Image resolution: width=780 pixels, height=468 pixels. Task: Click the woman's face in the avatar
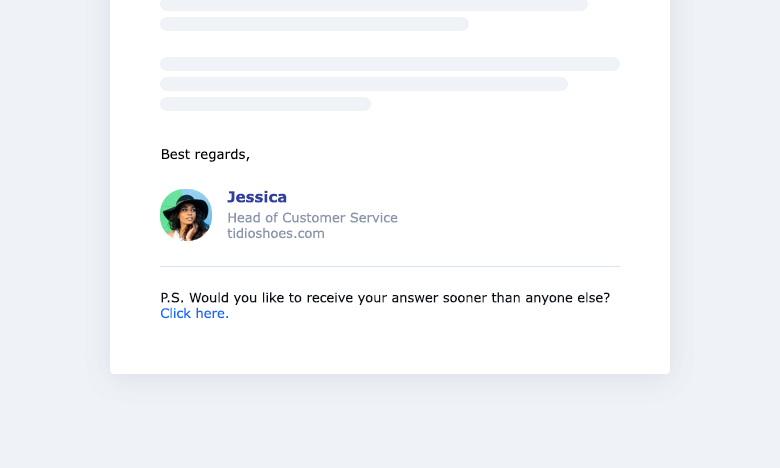click(x=185, y=214)
